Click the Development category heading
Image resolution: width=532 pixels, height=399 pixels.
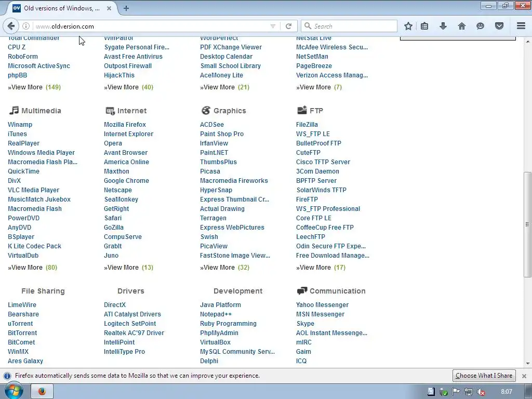(238, 291)
